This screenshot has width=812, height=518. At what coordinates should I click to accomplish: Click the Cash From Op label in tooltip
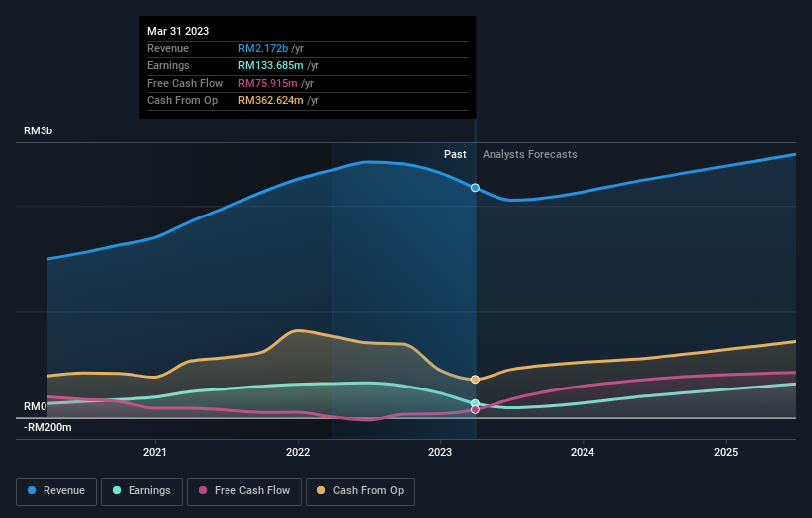[x=182, y=101]
